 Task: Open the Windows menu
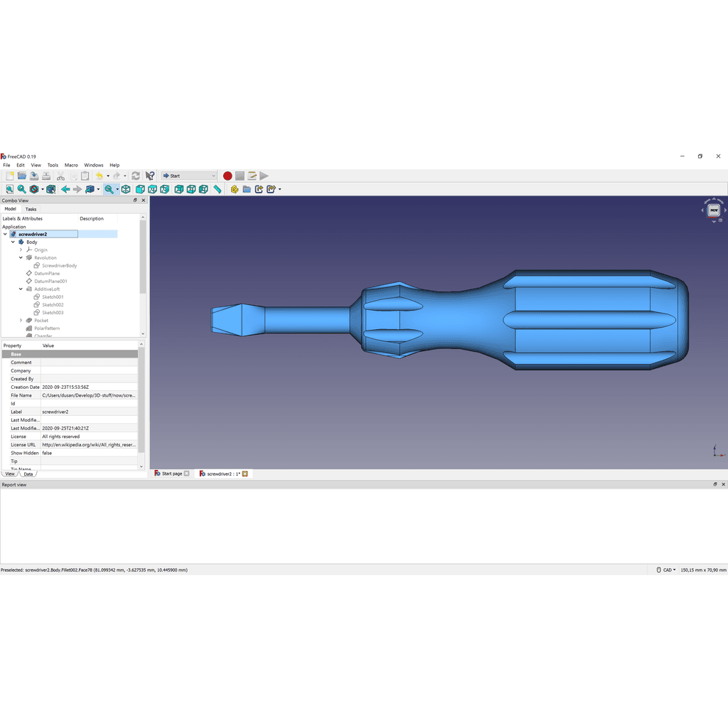coord(94,165)
